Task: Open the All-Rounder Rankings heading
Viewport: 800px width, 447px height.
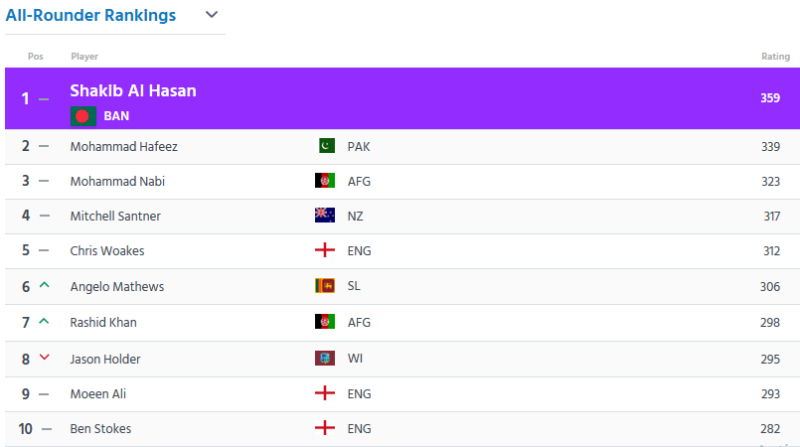Action: 91,15
